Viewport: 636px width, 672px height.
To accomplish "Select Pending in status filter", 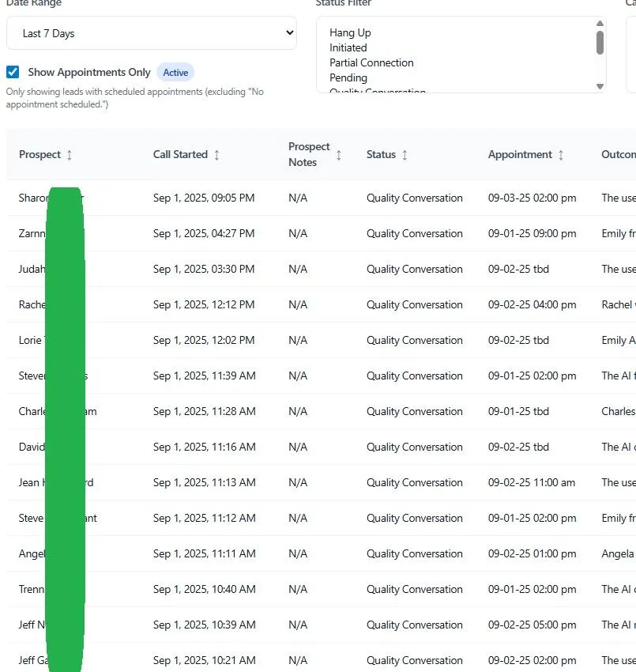I will [348, 77].
